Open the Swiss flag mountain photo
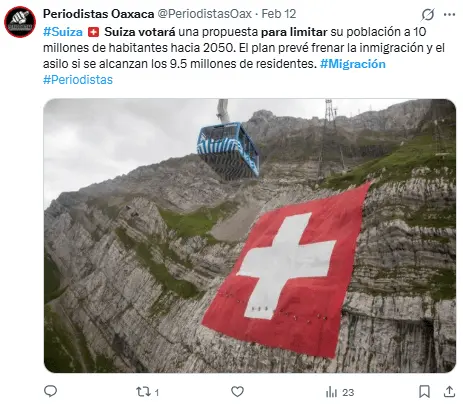463x405 pixels. (x=250, y=236)
